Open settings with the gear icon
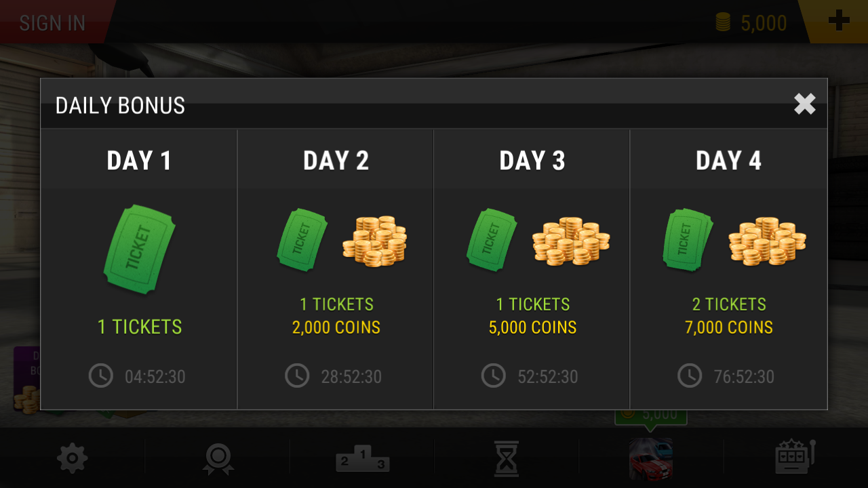Screen dimensions: 868x488 pos(73,459)
